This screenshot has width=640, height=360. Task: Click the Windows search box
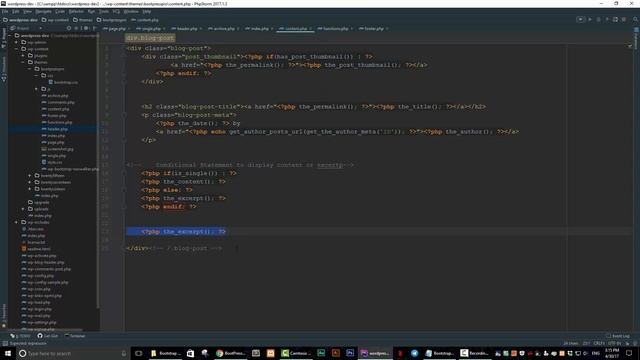point(73,353)
